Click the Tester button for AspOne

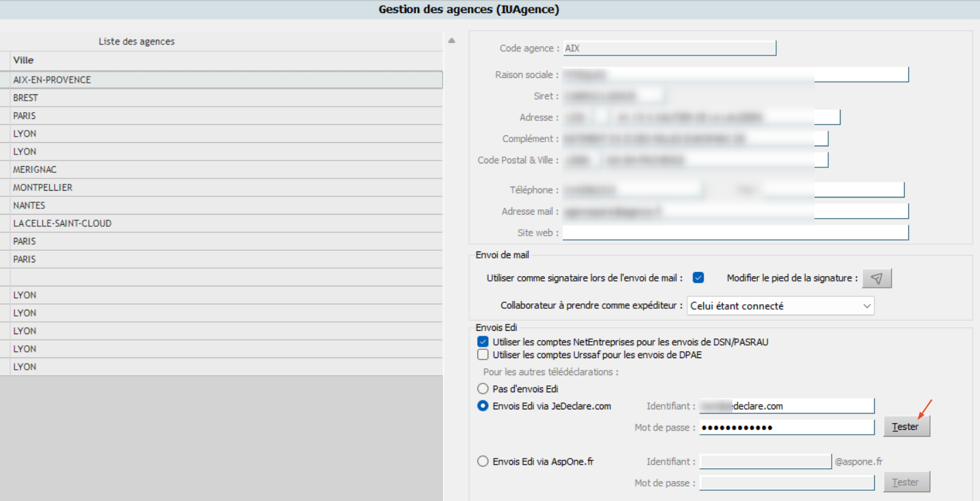pyautogui.click(x=906, y=482)
